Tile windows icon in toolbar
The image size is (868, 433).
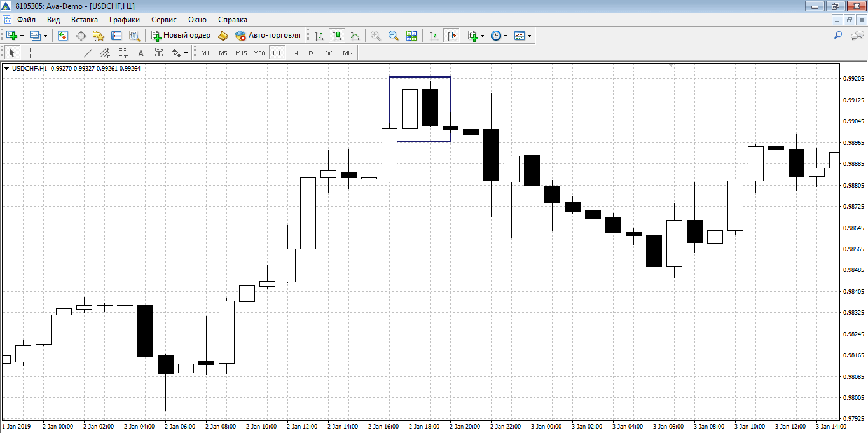point(411,36)
